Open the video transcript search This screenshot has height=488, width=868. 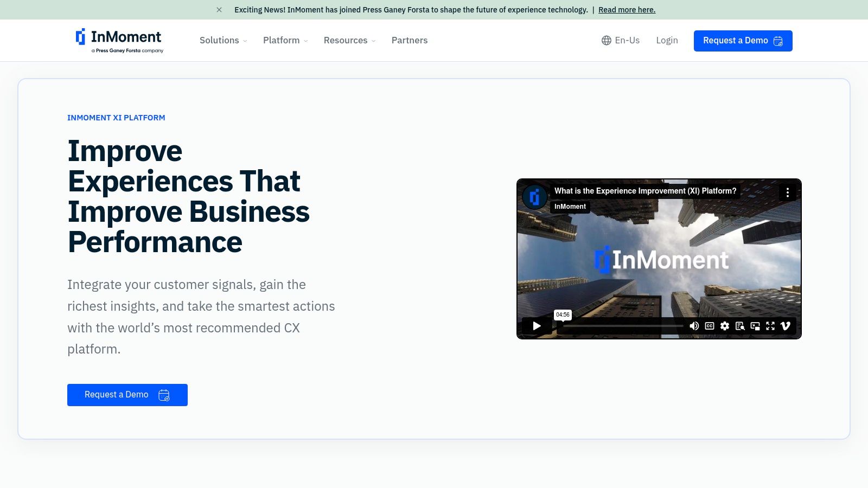[740, 326]
